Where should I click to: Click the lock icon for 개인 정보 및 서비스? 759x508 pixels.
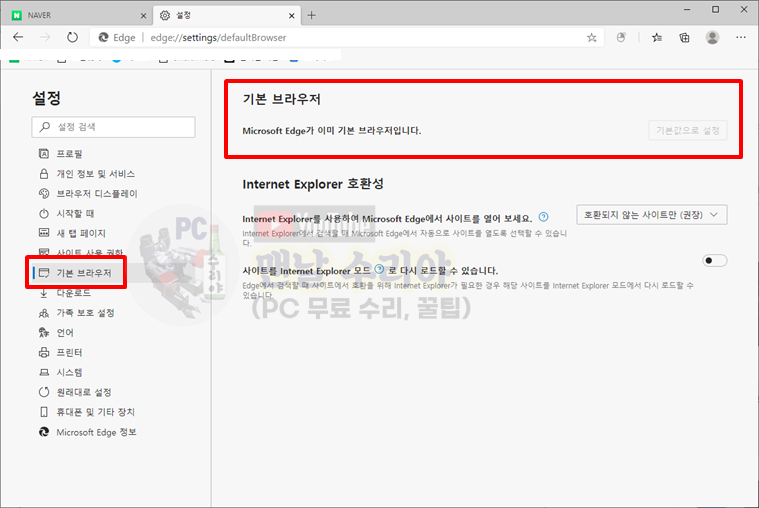tap(44, 173)
